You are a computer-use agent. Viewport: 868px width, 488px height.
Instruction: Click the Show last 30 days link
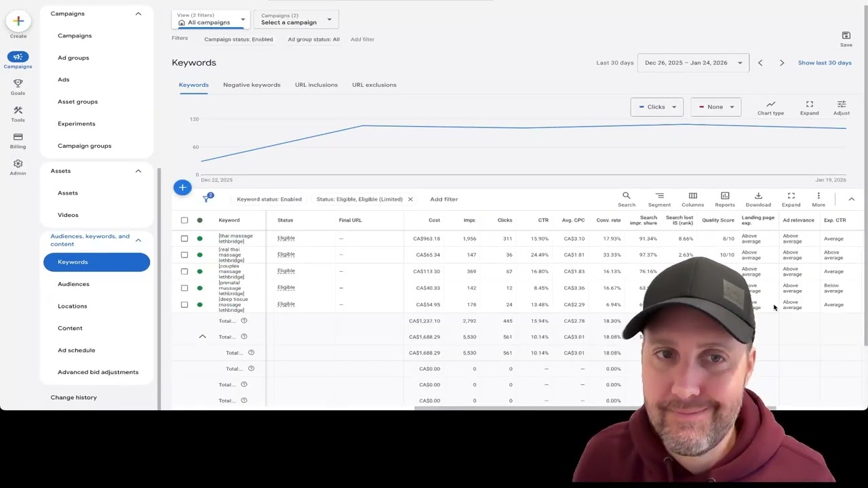pyautogui.click(x=825, y=63)
